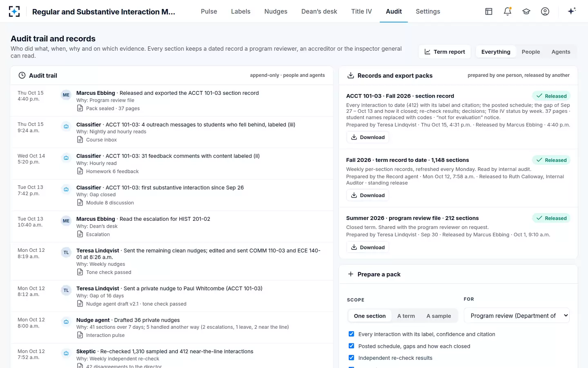This screenshot has height=368, width=588.
Task: Switch to the Pulse tab
Action: point(209,11)
